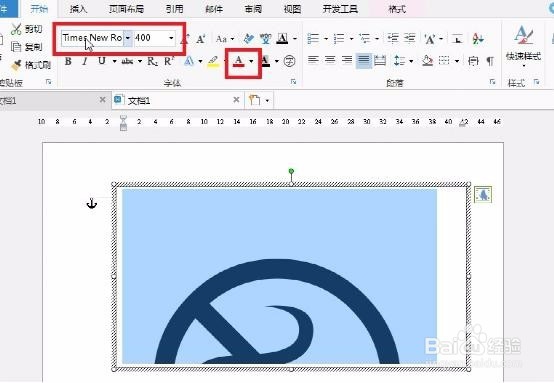Image resolution: width=554 pixels, height=383 pixels.
Task: Toggle justified alignment
Action: pyautogui.click(x=364, y=61)
